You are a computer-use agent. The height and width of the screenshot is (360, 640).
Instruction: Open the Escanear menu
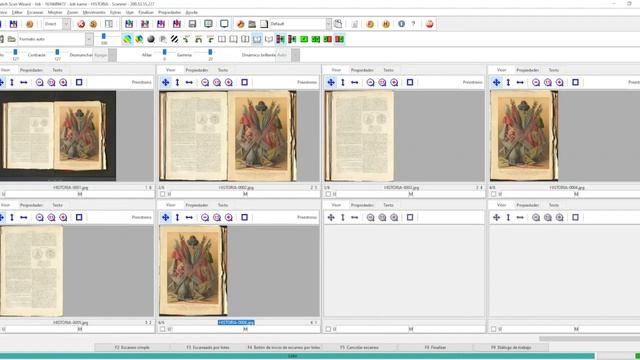35,13
